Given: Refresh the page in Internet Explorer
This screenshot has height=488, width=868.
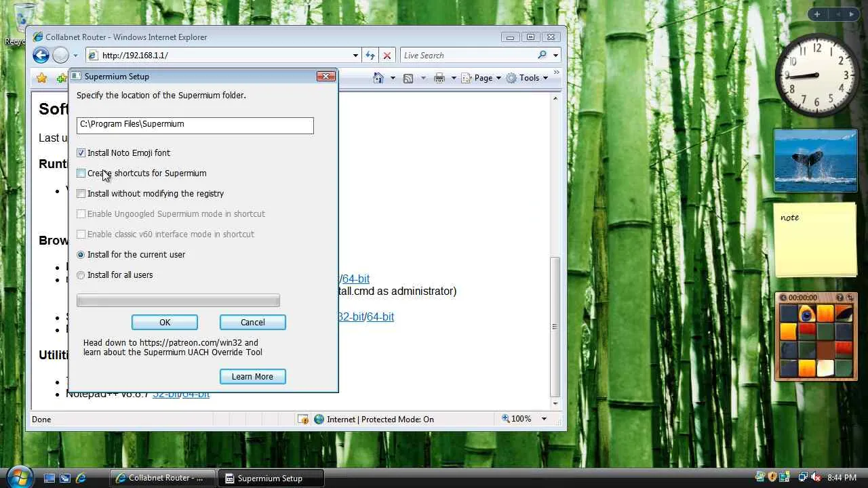Looking at the screenshot, I should (x=370, y=56).
